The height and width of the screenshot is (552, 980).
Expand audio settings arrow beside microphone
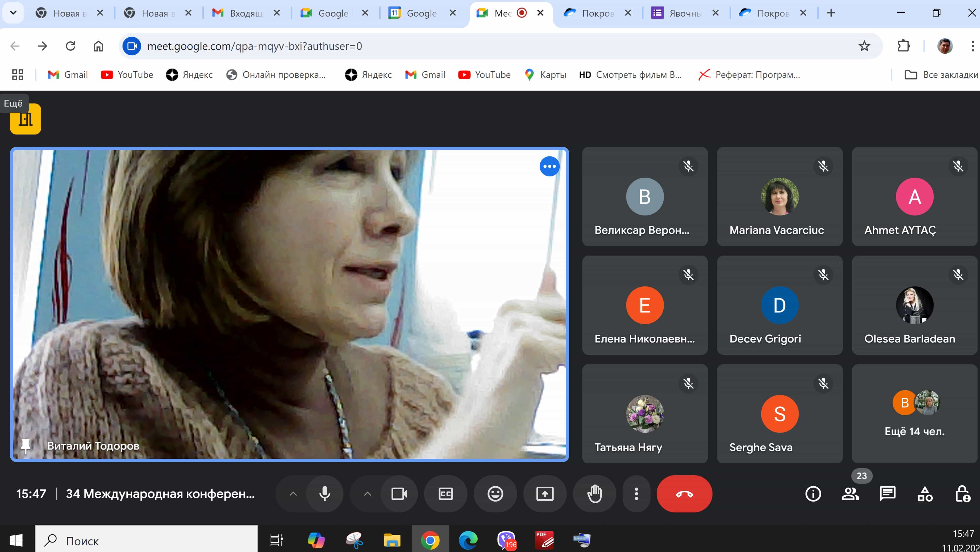(293, 494)
